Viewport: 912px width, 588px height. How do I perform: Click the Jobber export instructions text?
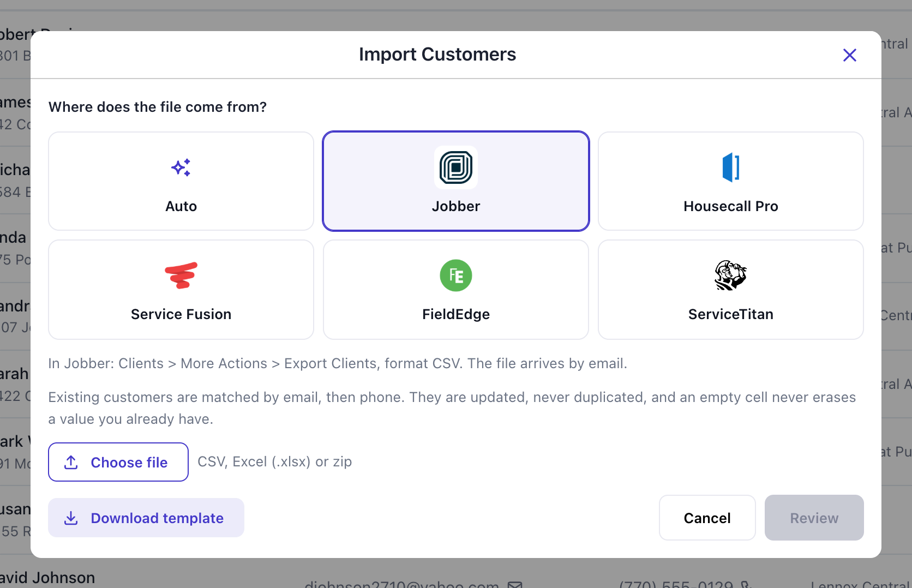click(x=338, y=363)
